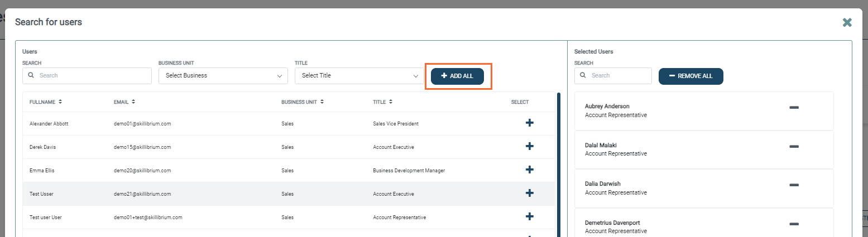Click the Add All button
The height and width of the screenshot is (237, 868).
(x=457, y=76)
